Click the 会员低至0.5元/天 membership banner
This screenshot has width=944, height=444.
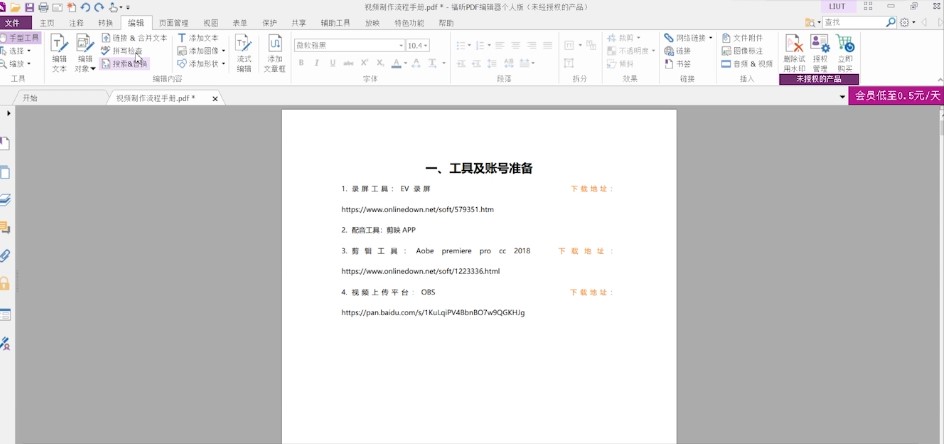[x=896, y=96]
